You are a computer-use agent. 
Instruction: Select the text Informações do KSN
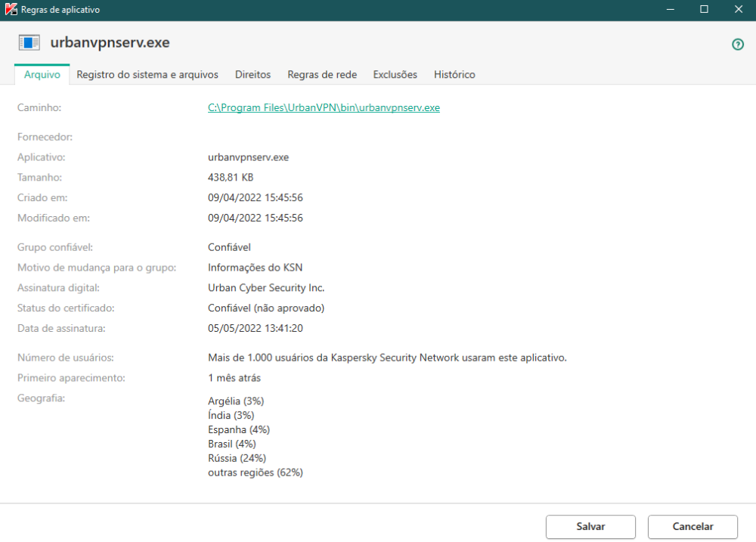tap(255, 268)
